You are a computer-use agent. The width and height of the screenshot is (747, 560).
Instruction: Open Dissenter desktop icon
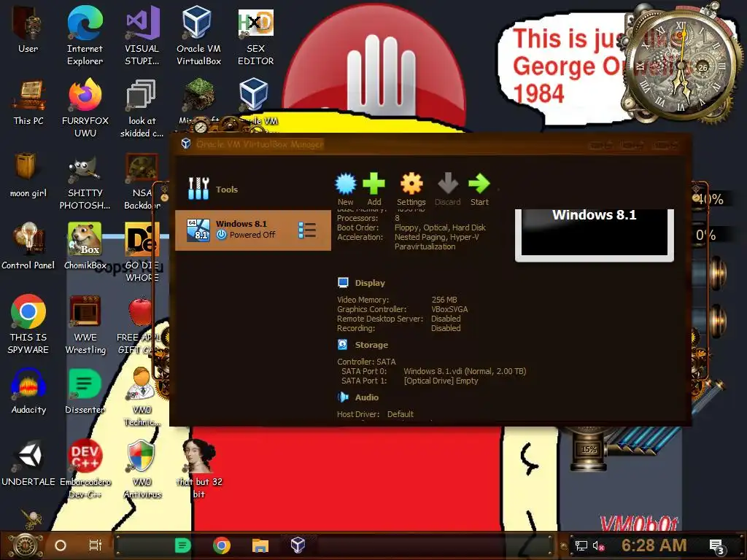click(x=85, y=392)
